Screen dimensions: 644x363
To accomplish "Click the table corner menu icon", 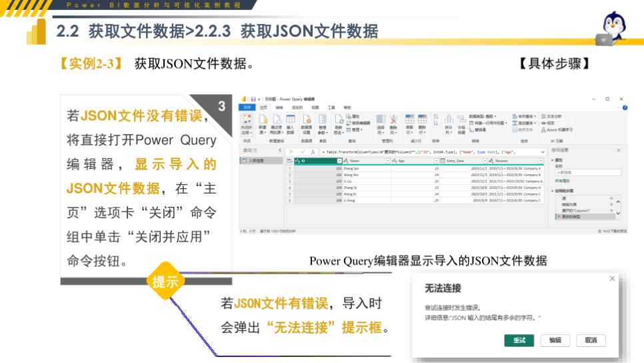I will [289, 161].
